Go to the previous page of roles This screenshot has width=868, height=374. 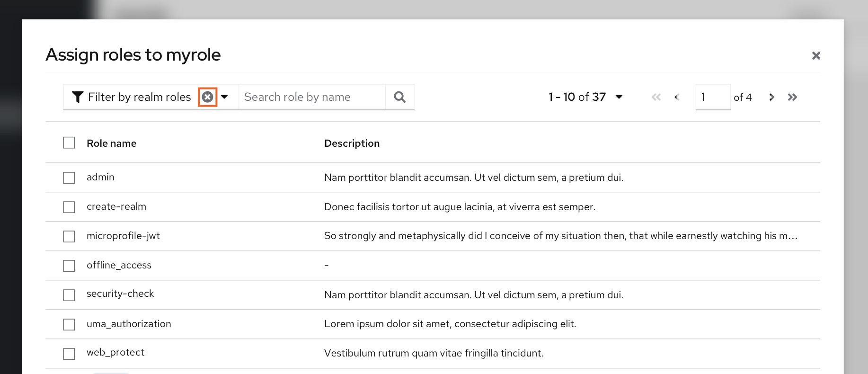point(677,97)
